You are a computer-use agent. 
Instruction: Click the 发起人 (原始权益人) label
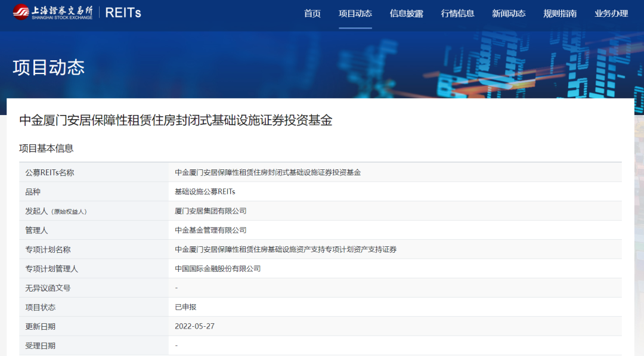(x=56, y=211)
